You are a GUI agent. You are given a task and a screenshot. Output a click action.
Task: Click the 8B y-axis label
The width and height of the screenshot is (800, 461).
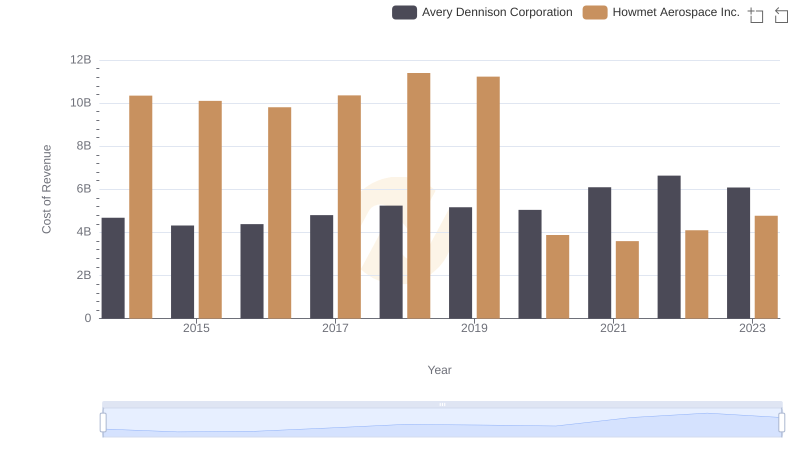84,146
